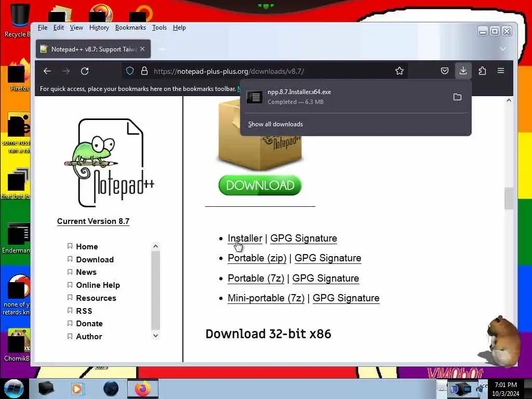Click the green DOWNLOAD button
Screen dimensions: 532x399
click(260, 185)
